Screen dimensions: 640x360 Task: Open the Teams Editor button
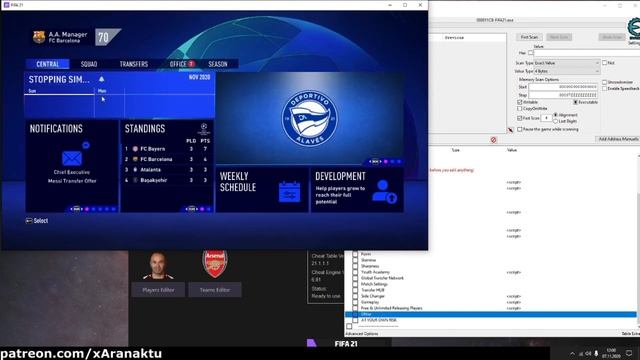[215, 290]
